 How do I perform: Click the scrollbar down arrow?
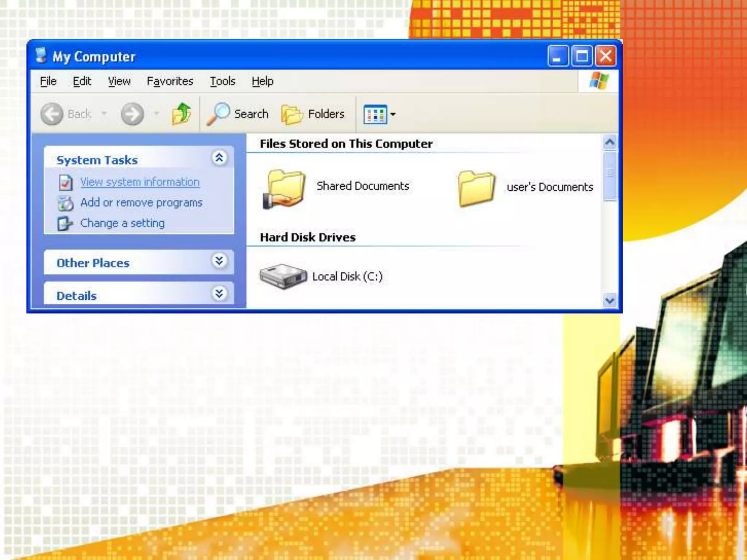coord(609,301)
